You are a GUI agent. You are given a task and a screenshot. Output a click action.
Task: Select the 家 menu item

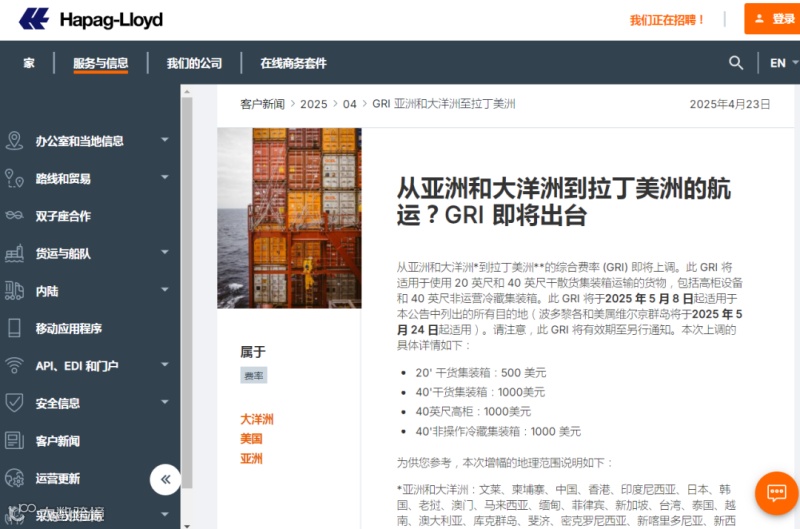pyautogui.click(x=29, y=63)
